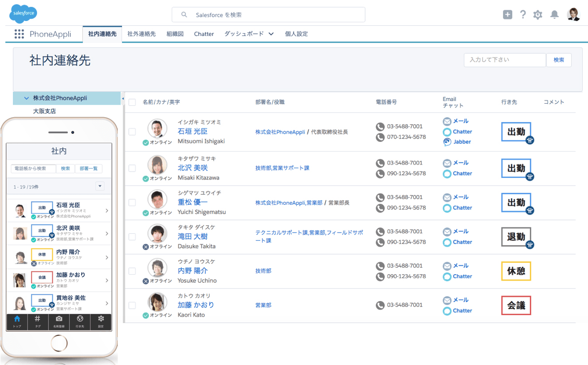
Task: Open the dropdown in phone list header
Action: tap(99, 186)
